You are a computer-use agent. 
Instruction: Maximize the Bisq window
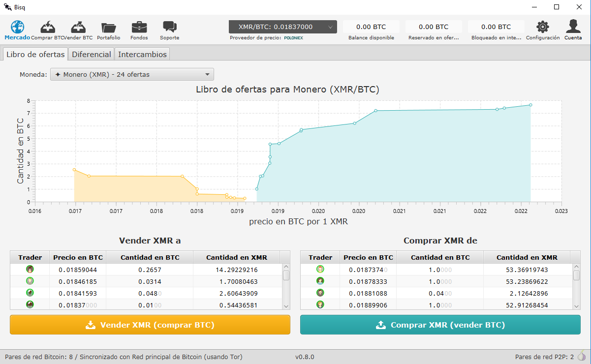pos(557,7)
